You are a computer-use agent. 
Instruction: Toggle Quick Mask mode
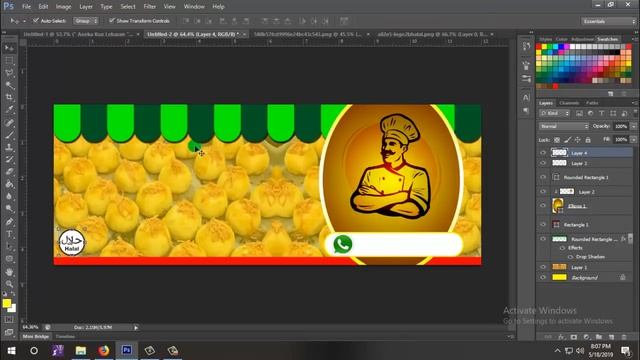(x=9, y=320)
